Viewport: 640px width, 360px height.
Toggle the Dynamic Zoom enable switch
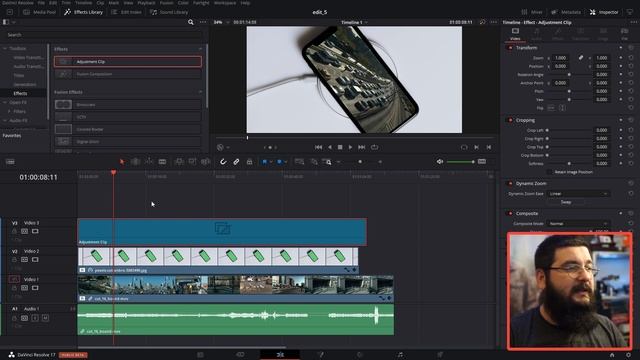510,183
